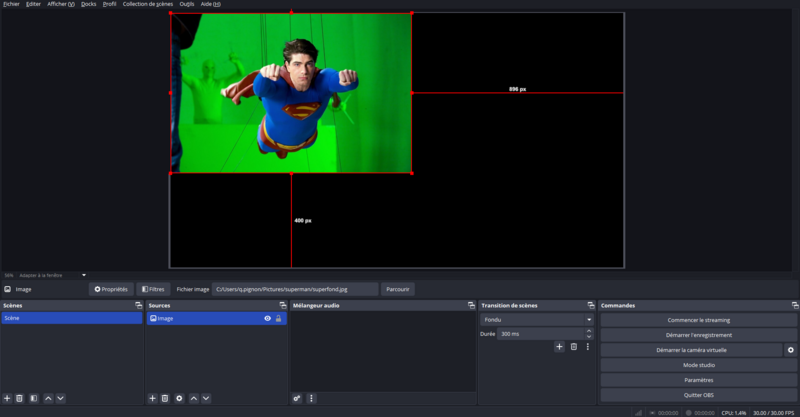Screen dimensions: 800x417
Task: Toggle Mode studio
Action: pos(698,365)
